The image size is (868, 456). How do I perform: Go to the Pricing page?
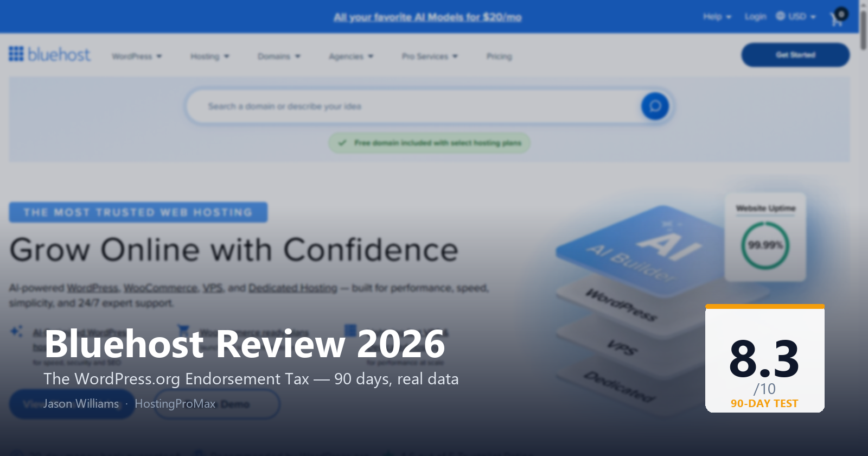[499, 56]
